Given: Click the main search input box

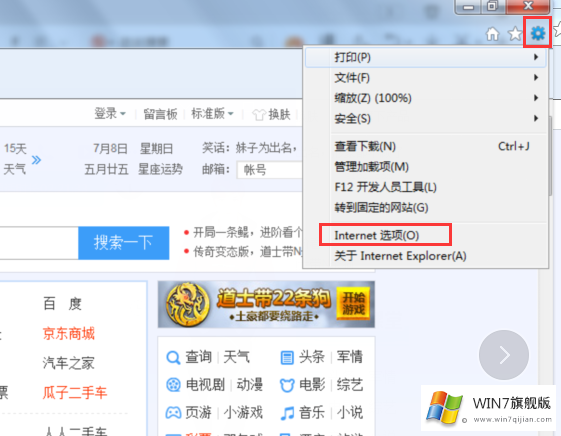Looking at the screenshot, I should (x=39, y=243).
